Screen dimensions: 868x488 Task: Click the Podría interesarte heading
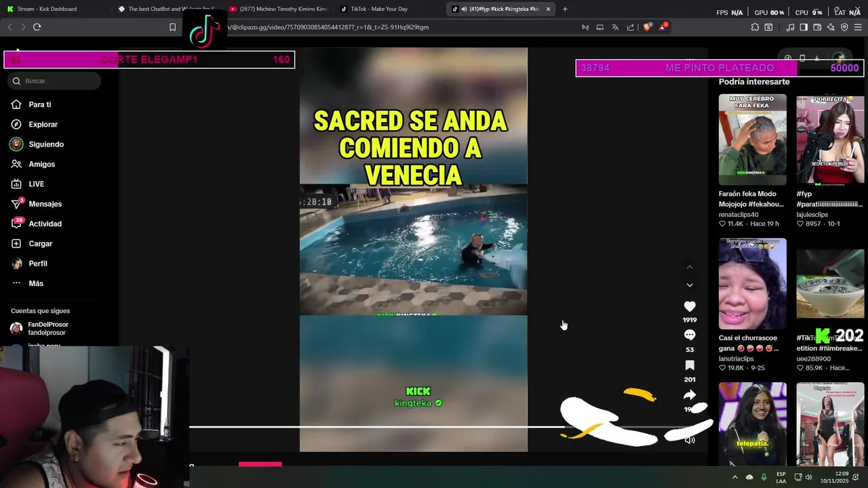[x=754, y=82]
